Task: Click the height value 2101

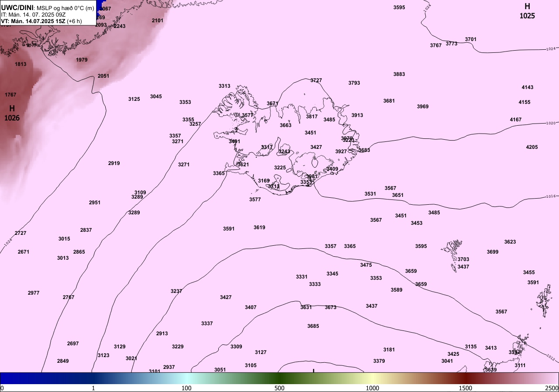Action: (x=158, y=21)
